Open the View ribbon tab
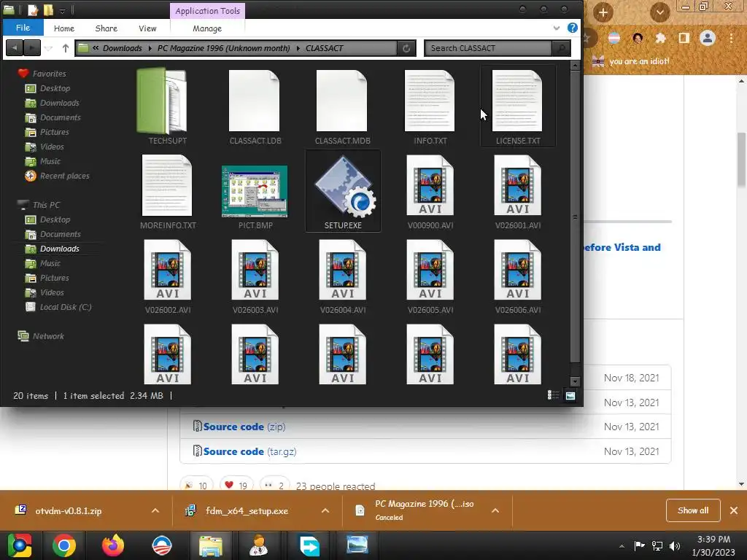The height and width of the screenshot is (560, 747). point(147,28)
